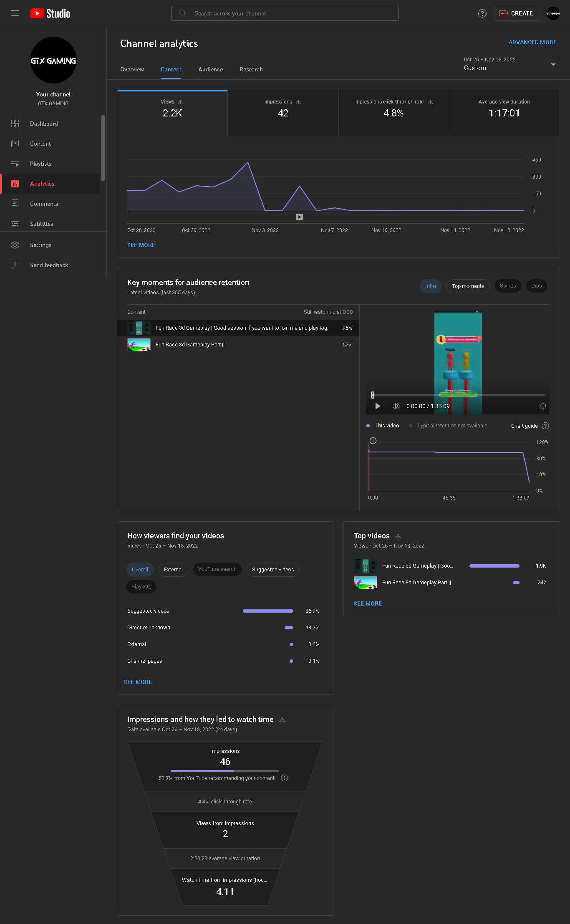Viewport: 570px width, 924px height.
Task: Switch to the Overview tab
Action: (132, 69)
